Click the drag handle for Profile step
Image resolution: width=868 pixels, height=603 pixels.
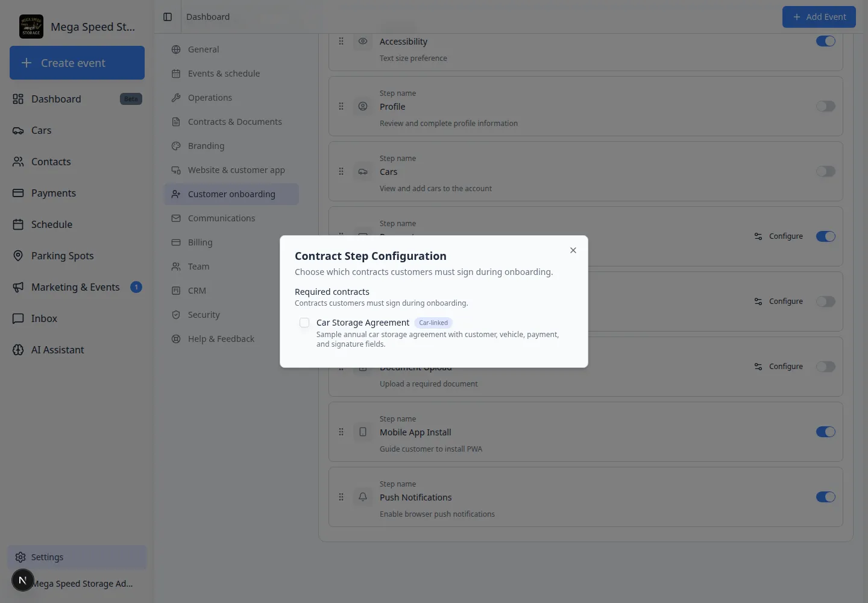341,106
